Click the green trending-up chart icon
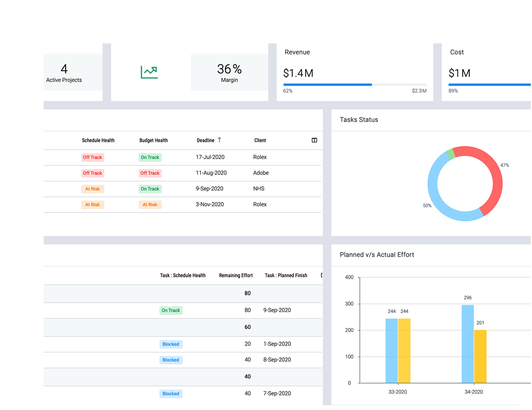Screen dimensions: 532x410 tap(149, 72)
